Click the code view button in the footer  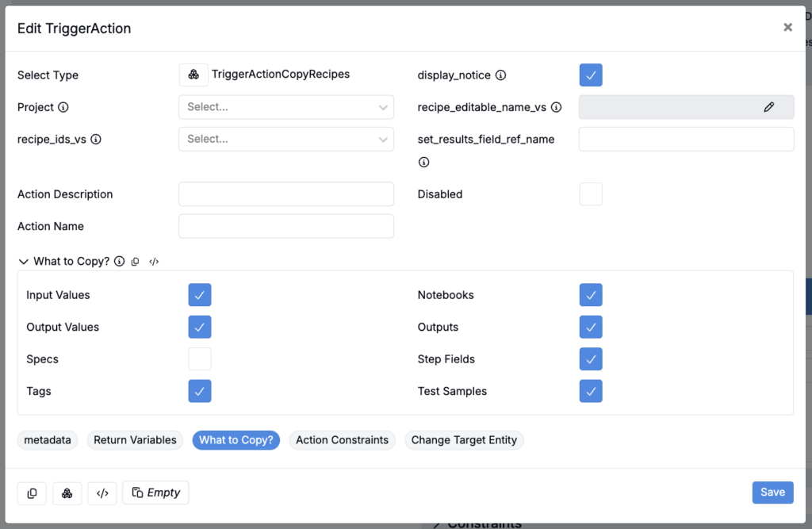click(x=102, y=493)
